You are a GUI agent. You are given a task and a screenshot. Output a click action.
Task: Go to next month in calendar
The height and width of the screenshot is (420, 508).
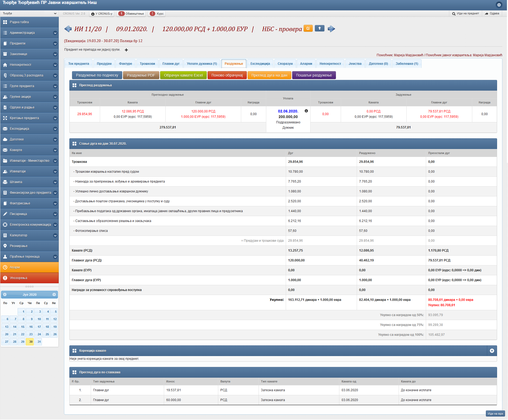point(54,294)
